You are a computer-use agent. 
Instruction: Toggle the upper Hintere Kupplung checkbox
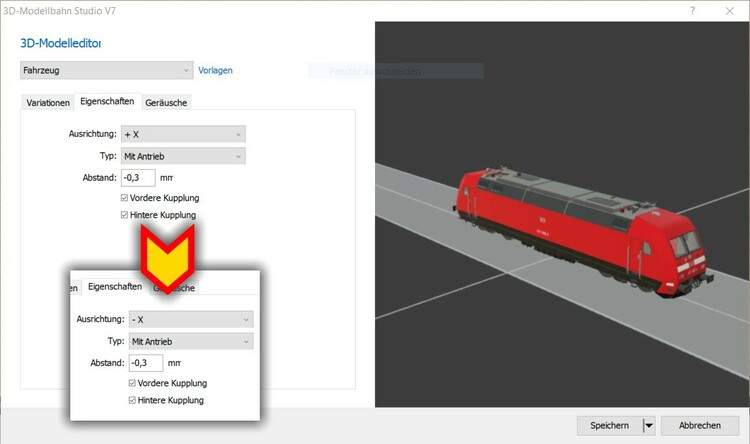124,215
